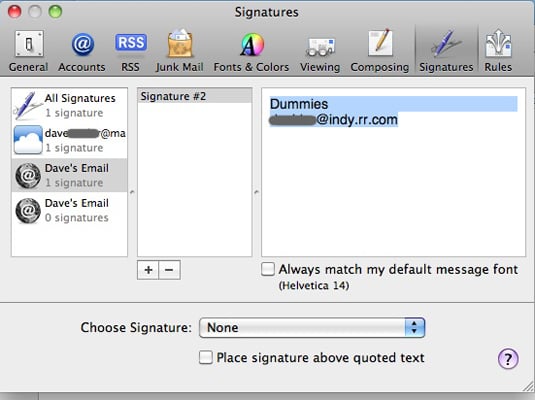Open the Rules preferences pane
The height and width of the screenshot is (400, 535).
498,51
